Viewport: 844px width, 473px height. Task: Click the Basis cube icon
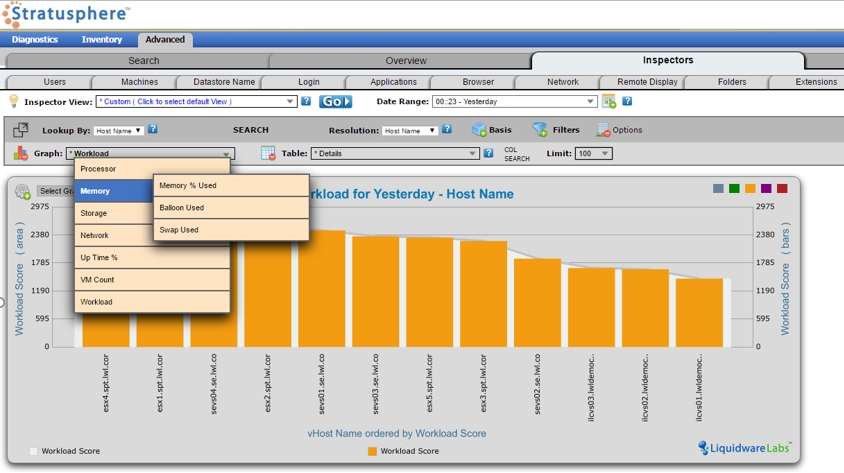point(479,130)
